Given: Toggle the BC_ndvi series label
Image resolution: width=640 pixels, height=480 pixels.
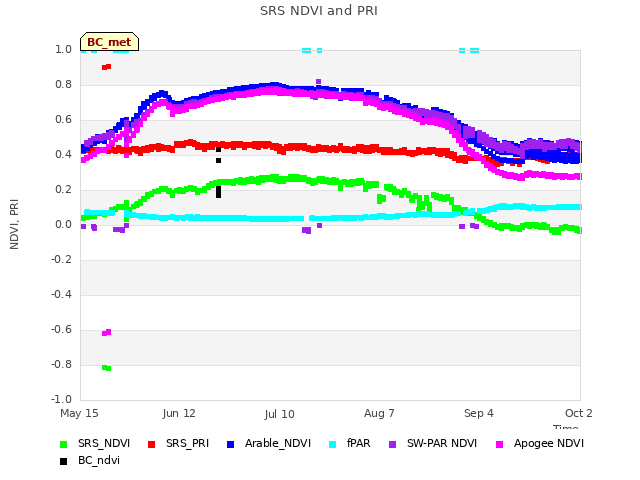Looking at the screenshot, I should pos(99,461).
